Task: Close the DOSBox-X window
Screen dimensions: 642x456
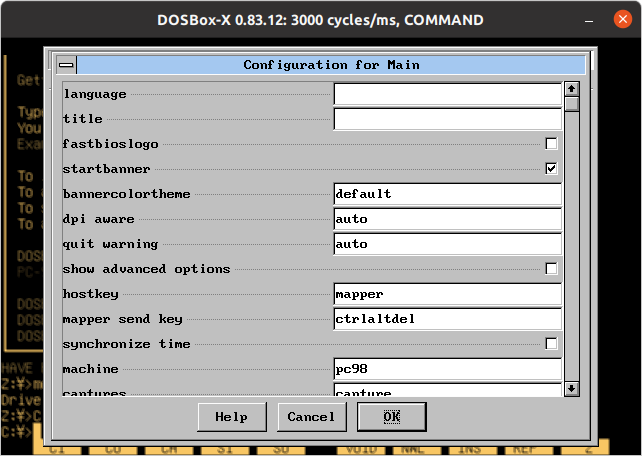Action: 623,19
